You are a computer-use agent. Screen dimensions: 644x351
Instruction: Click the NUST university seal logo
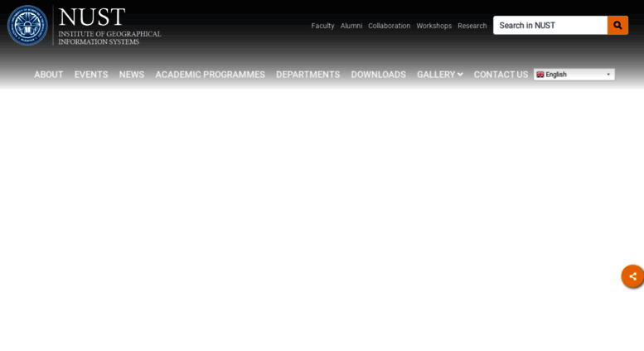point(27,26)
